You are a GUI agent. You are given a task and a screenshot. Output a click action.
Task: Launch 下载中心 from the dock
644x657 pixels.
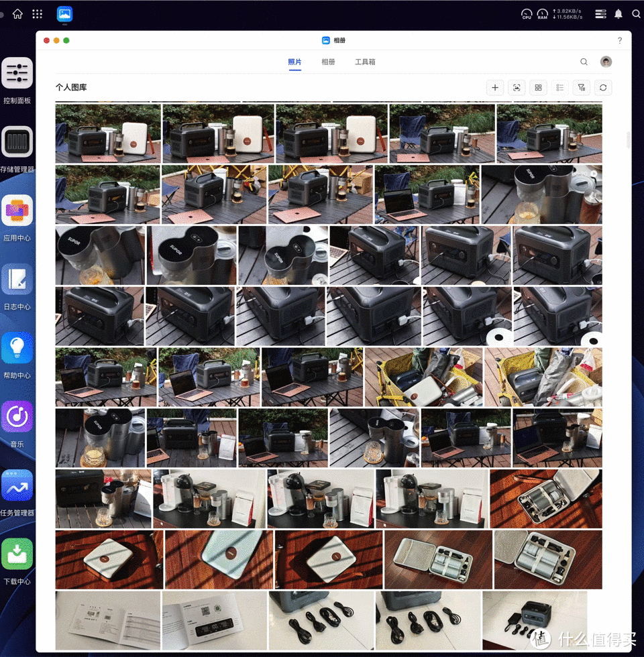click(17, 554)
